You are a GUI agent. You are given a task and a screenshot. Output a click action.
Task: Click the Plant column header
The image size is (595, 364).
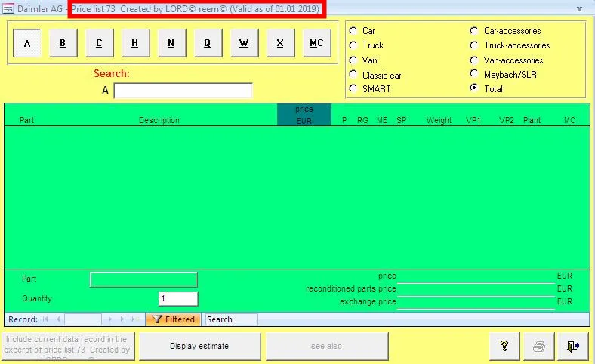[532, 120]
